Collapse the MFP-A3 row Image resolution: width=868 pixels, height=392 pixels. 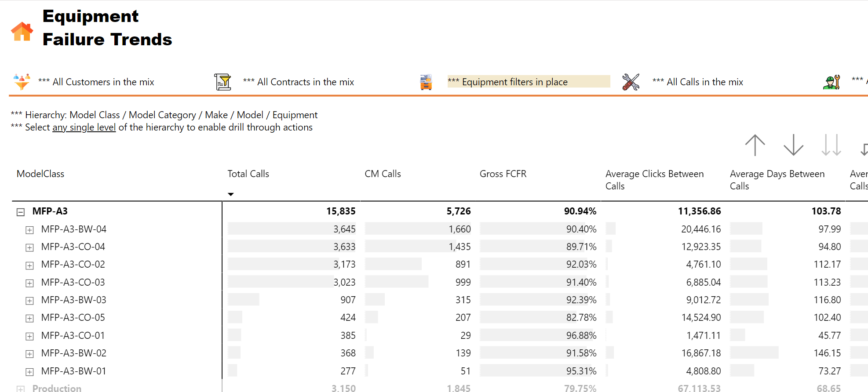(x=21, y=212)
